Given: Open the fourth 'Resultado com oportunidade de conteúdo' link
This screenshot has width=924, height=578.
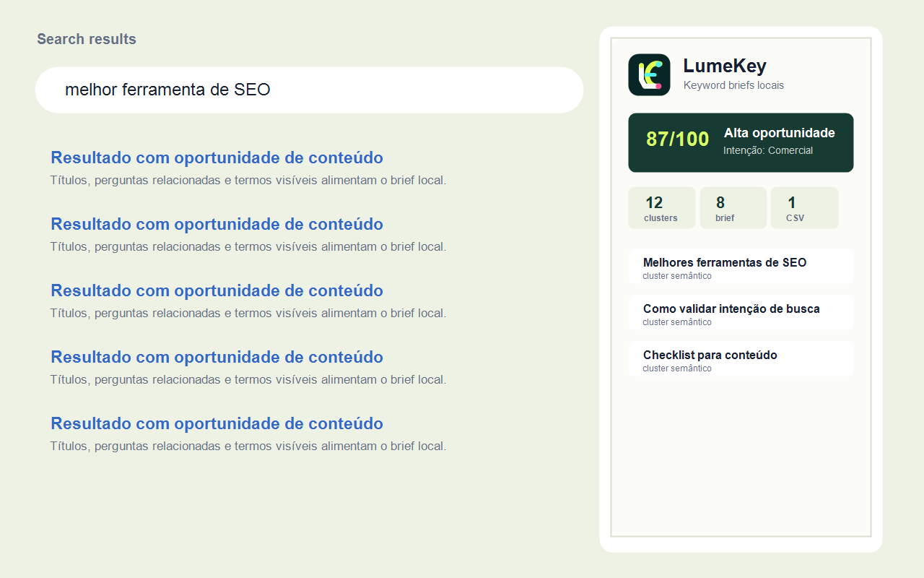Looking at the screenshot, I should [x=217, y=357].
